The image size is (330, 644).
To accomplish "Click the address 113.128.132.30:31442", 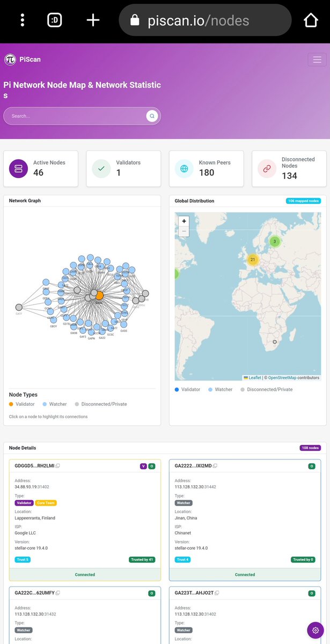I will [194, 487].
